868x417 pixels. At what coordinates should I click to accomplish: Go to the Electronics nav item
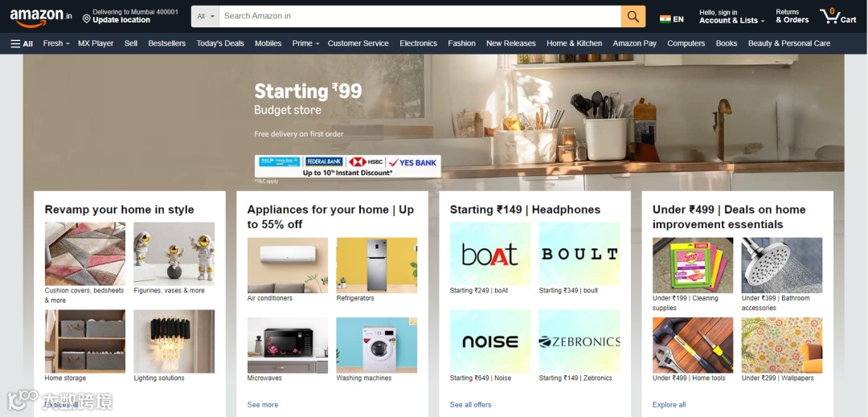(x=418, y=43)
